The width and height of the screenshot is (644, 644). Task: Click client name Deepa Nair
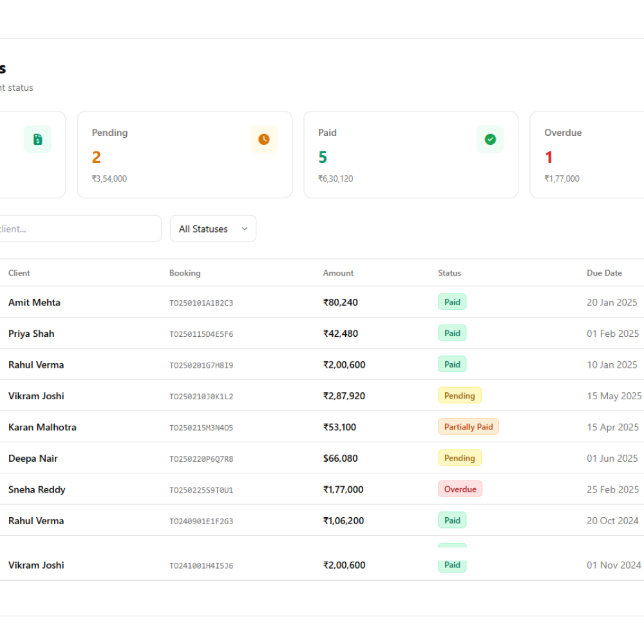click(33, 459)
